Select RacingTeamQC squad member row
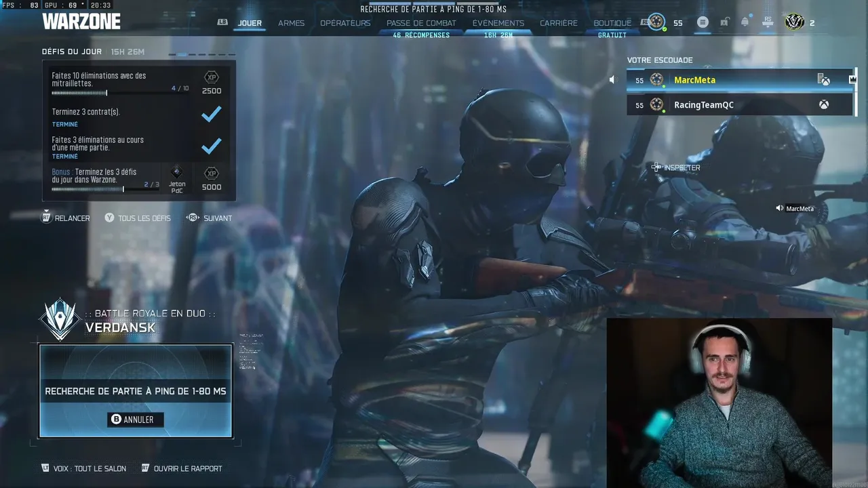This screenshot has width=868, height=488. click(740, 104)
